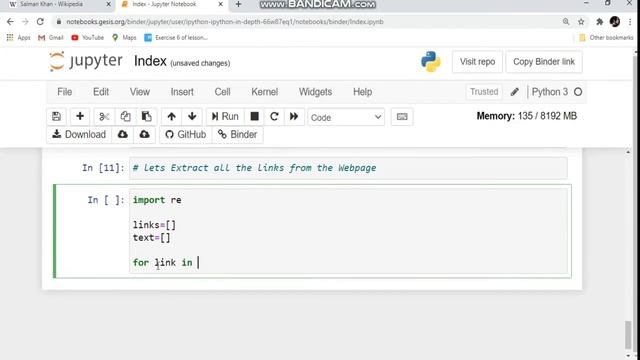Image resolution: width=640 pixels, height=360 pixels.
Task: Click the Visit repo button
Action: pyautogui.click(x=477, y=62)
